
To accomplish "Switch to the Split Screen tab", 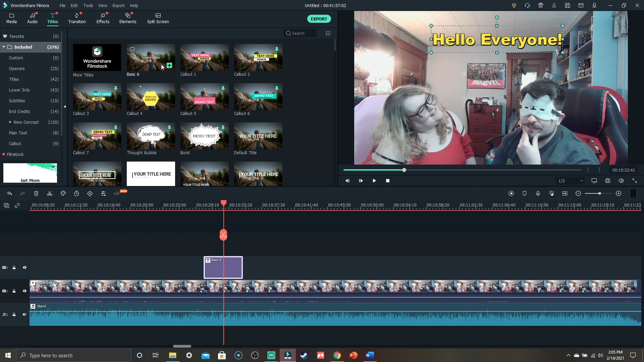I will (x=158, y=18).
